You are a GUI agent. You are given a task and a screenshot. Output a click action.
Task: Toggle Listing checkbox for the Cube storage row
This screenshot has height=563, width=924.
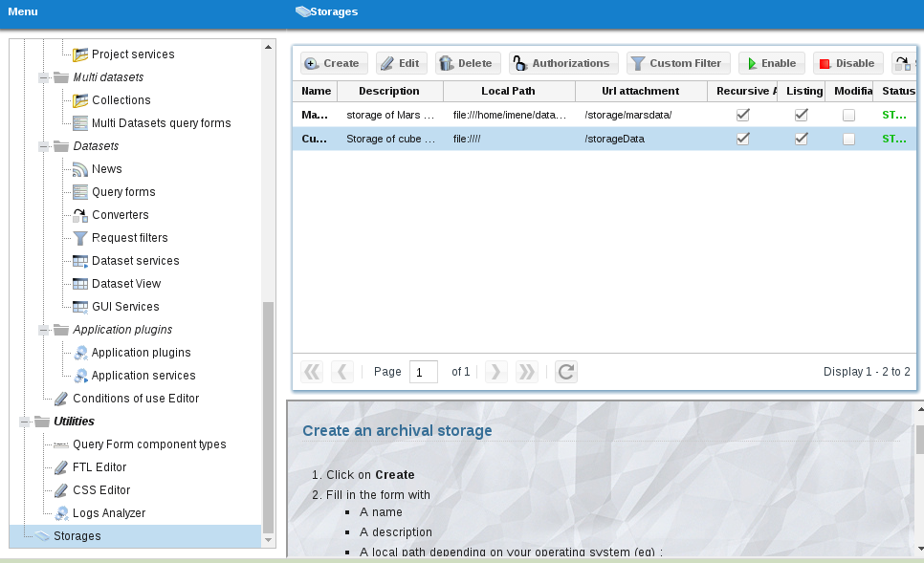pyautogui.click(x=802, y=139)
